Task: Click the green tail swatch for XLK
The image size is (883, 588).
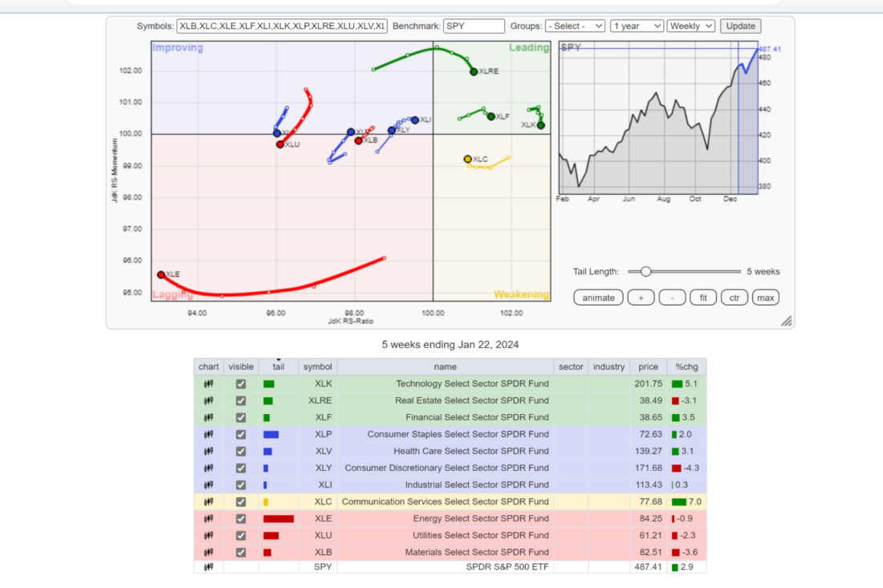Action: point(269,384)
